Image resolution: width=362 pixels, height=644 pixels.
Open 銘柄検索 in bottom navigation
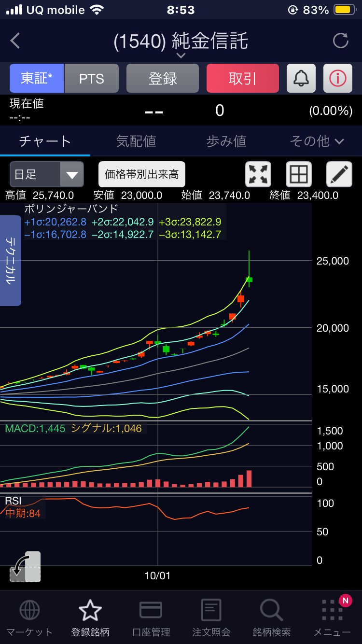(x=271, y=618)
